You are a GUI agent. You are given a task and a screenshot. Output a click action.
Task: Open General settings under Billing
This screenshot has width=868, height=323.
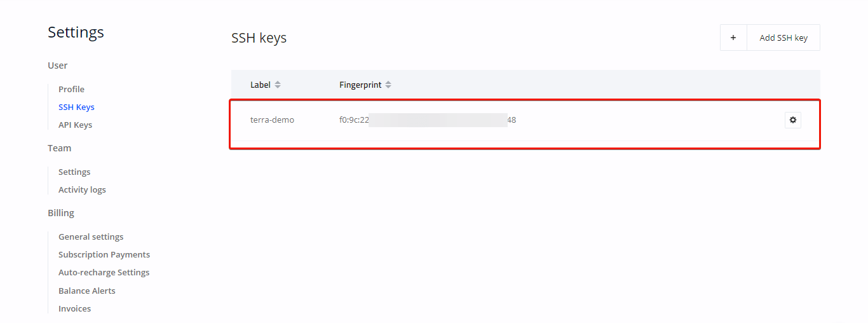[x=91, y=237]
